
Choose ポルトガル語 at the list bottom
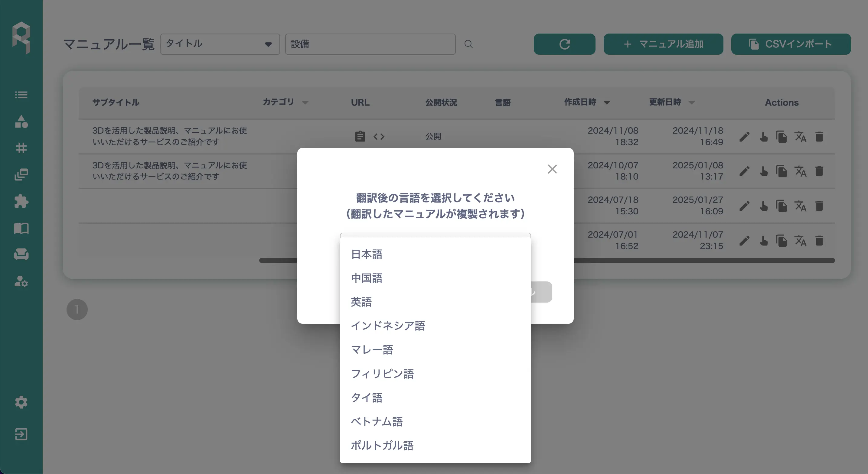[382, 445]
